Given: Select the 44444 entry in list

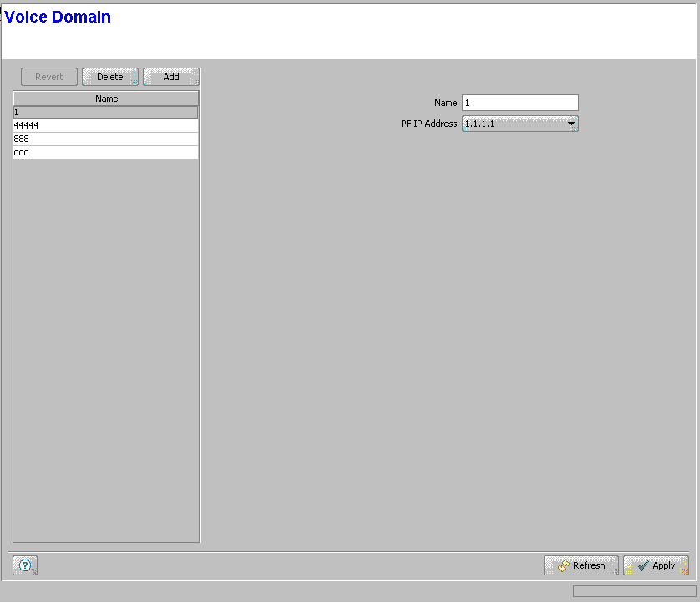Looking at the screenshot, I should pos(106,125).
